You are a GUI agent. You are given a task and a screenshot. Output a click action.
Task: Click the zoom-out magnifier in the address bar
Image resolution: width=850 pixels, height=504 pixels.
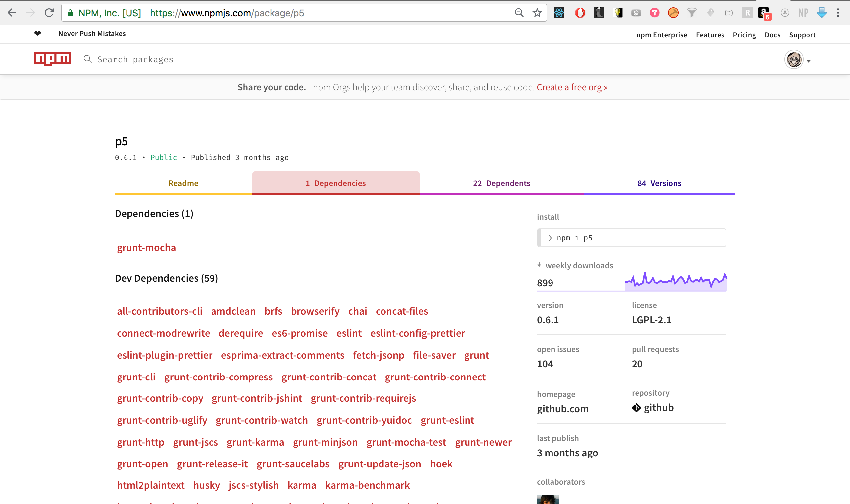519,13
